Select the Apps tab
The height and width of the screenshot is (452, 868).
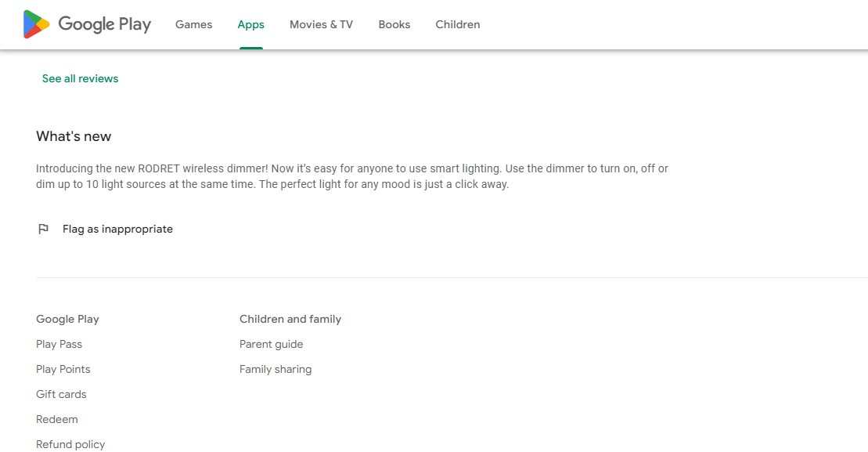pyautogui.click(x=251, y=24)
